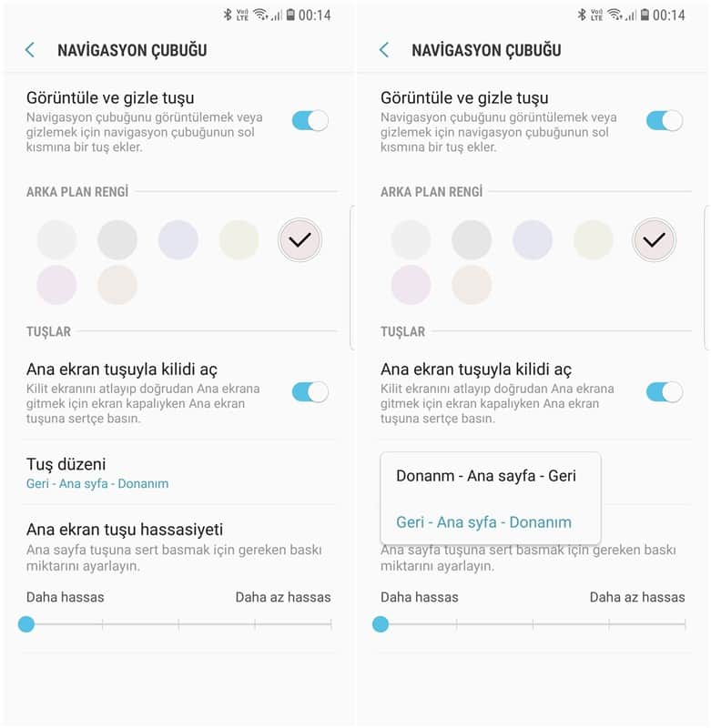This screenshot has height=728, width=711.
Task: Toggle right screen's Görüntüle ve gizle tuşu switch
Action: click(x=665, y=121)
